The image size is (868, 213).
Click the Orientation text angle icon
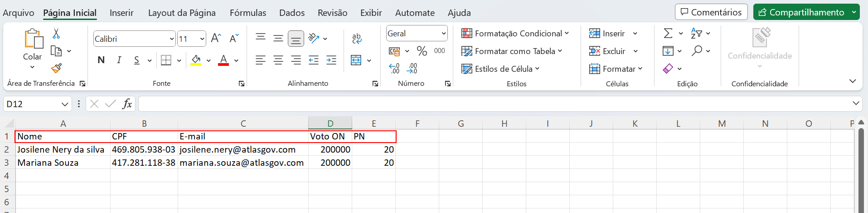click(x=314, y=38)
